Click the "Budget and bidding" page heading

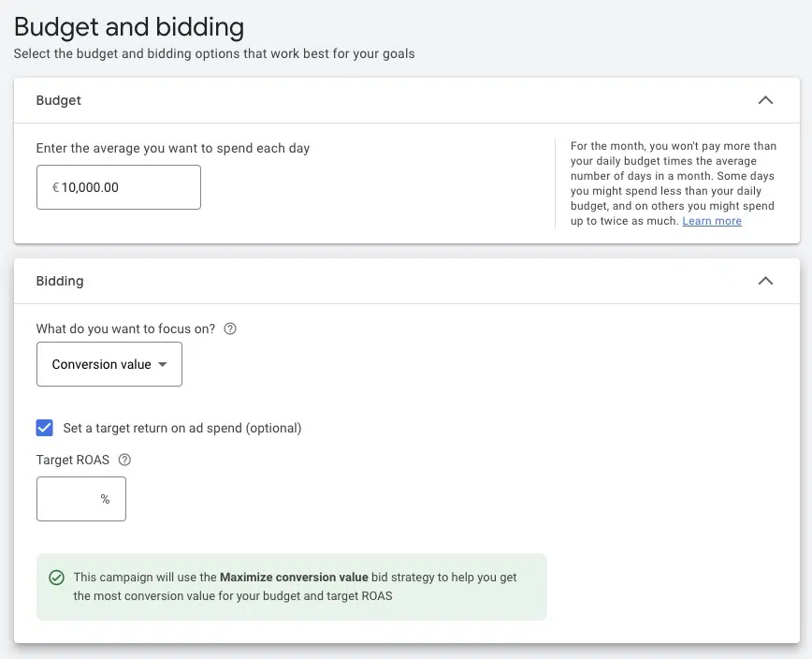tap(128, 26)
